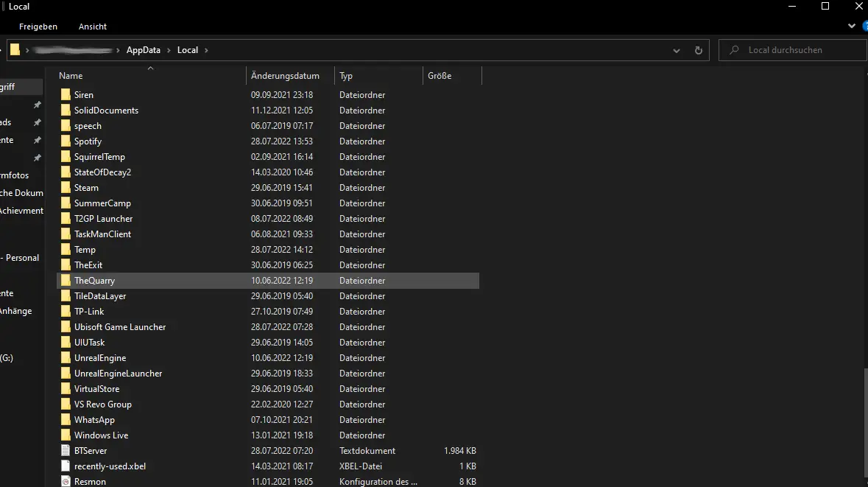This screenshot has height=487, width=868.
Task: Click the Local breadcrumb segment
Action: coord(188,50)
